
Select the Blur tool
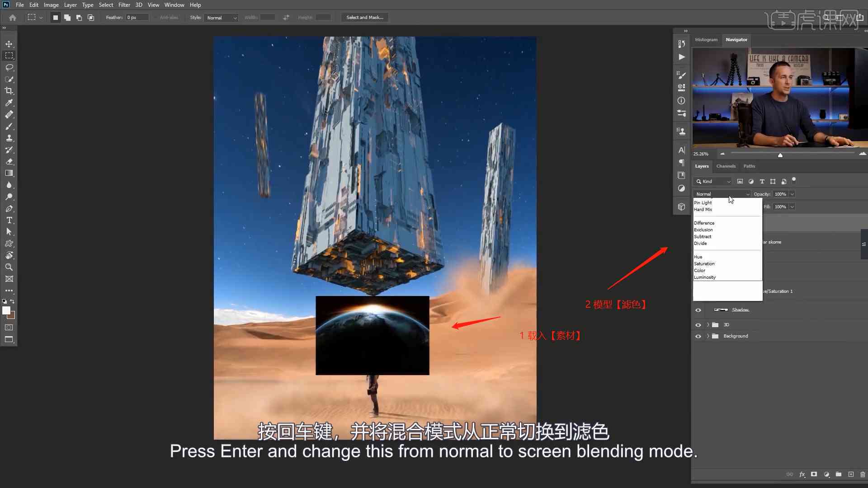click(9, 185)
